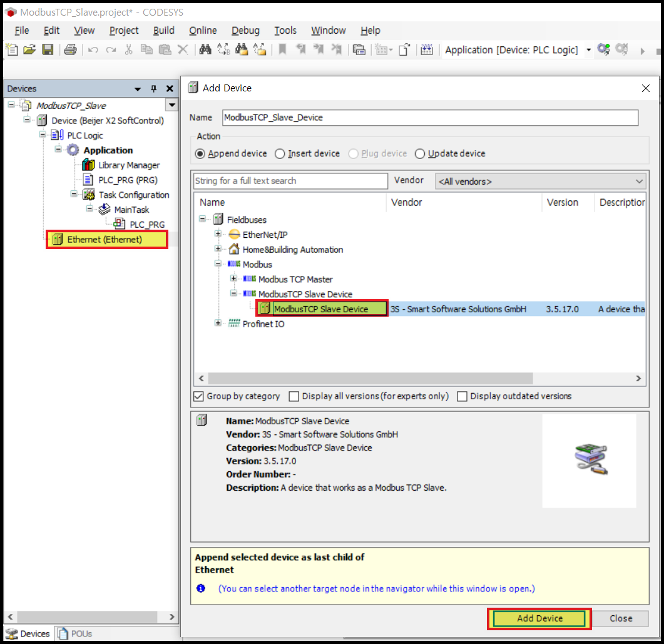Toggle the Group by category checkbox
Viewport: 664px width, 644px height.
(x=198, y=396)
